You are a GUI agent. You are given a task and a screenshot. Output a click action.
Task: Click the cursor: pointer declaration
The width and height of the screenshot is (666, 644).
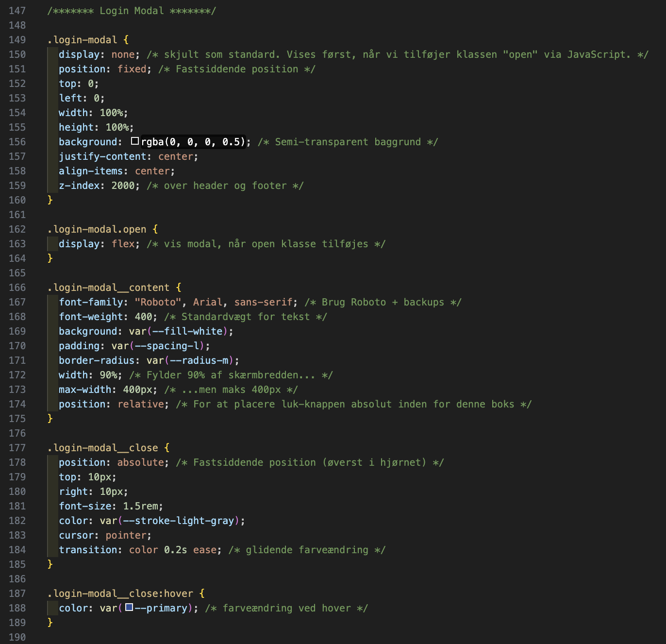(105, 535)
